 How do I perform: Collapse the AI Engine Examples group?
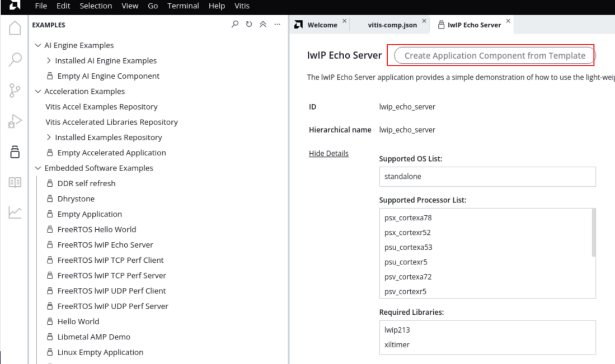(x=37, y=45)
